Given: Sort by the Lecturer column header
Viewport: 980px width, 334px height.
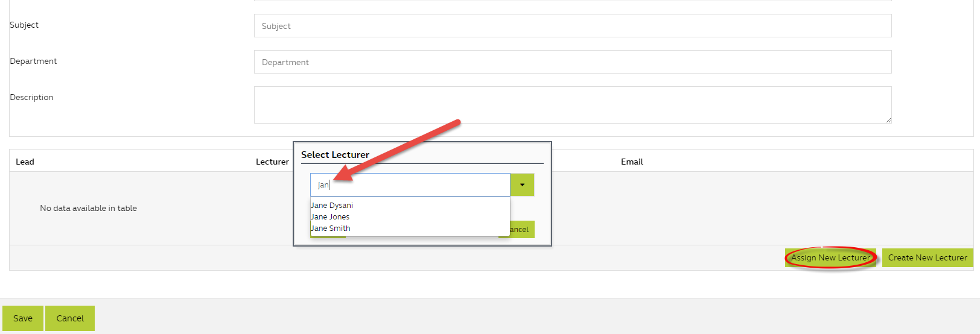Looking at the screenshot, I should (272, 162).
